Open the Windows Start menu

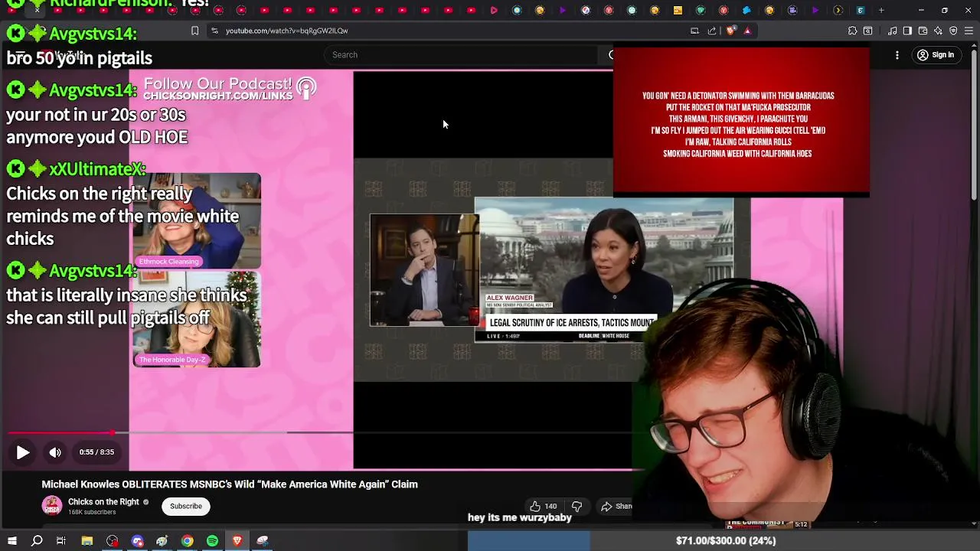tap(12, 541)
